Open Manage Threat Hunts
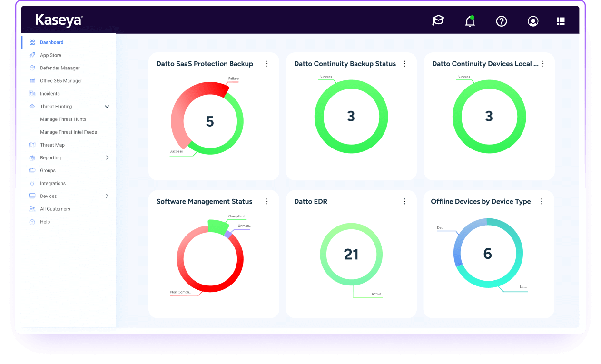601x364 pixels. tap(63, 119)
